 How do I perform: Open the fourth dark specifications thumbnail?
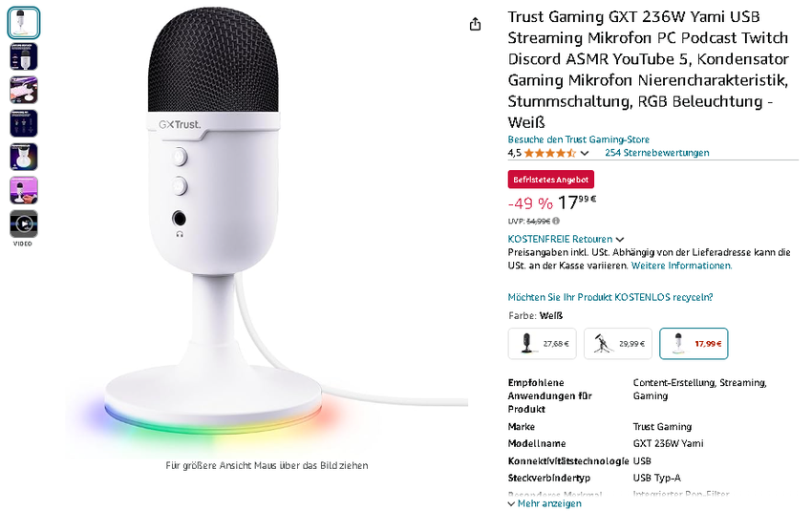click(x=24, y=123)
